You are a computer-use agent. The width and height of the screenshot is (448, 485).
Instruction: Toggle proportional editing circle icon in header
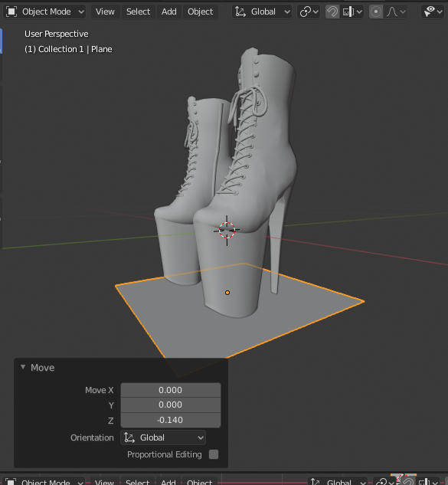(376, 11)
